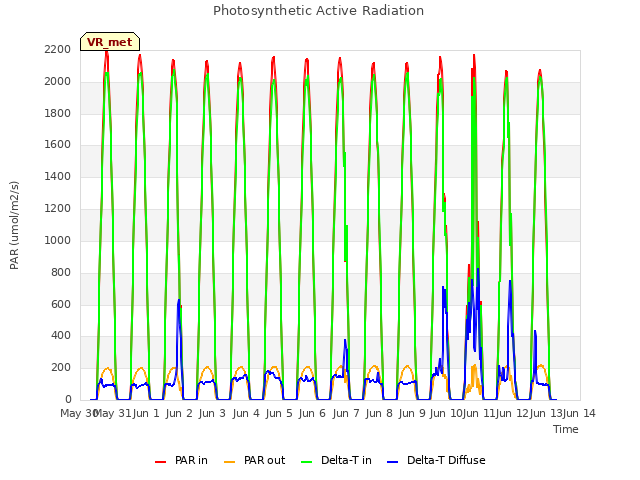The height and width of the screenshot is (480, 640).
Task: Click the PAR (umol/m2/s) axis label
Action: click(14, 225)
